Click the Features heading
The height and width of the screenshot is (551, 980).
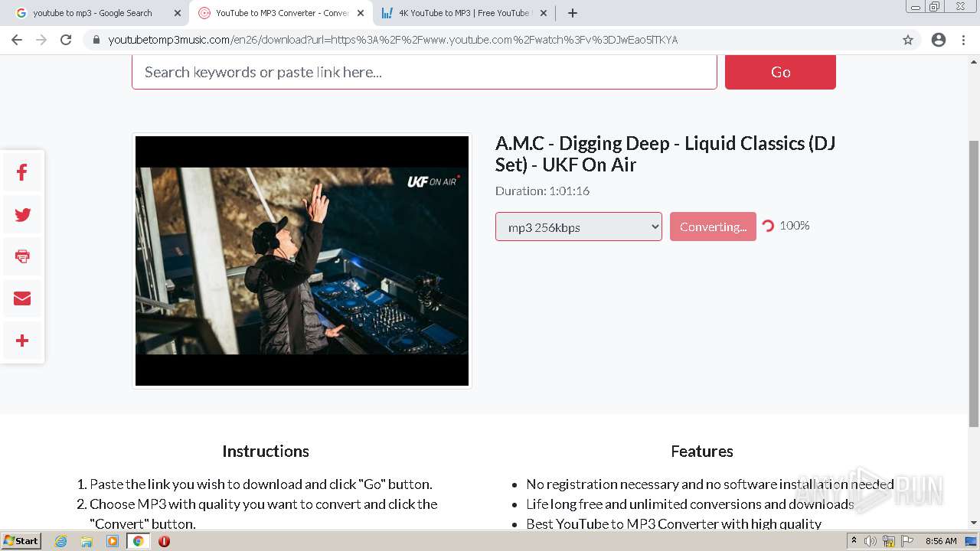tap(702, 452)
